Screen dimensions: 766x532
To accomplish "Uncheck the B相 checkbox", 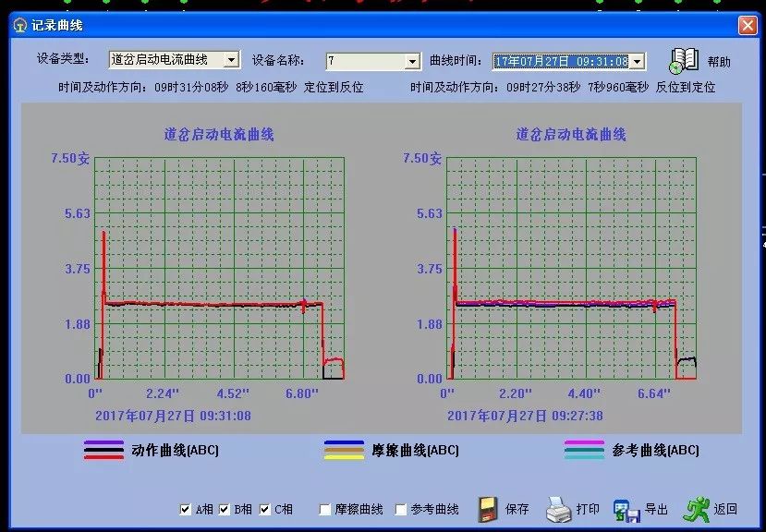I will tap(225, 510).
